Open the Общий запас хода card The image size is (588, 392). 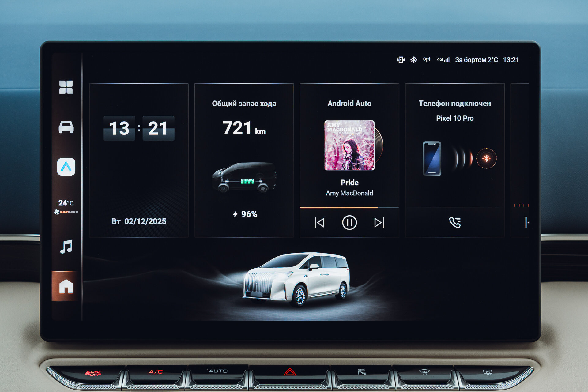coord(244,160)
